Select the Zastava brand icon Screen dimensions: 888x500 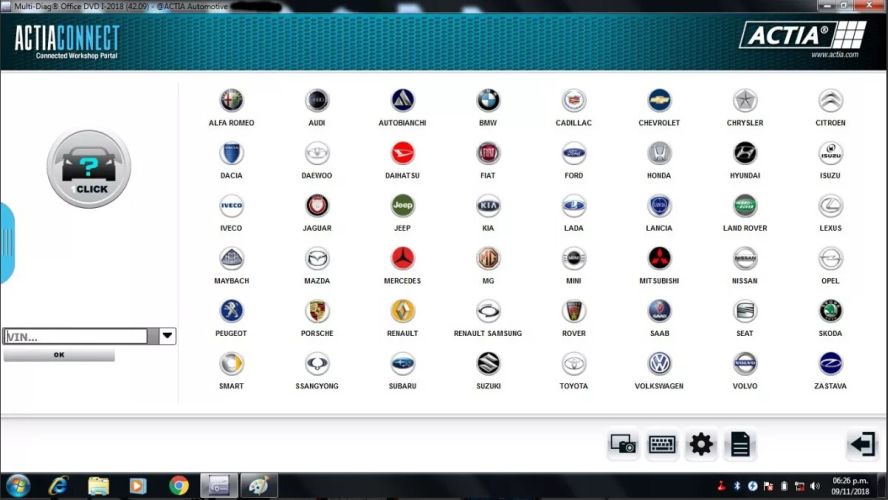[830, 364]
